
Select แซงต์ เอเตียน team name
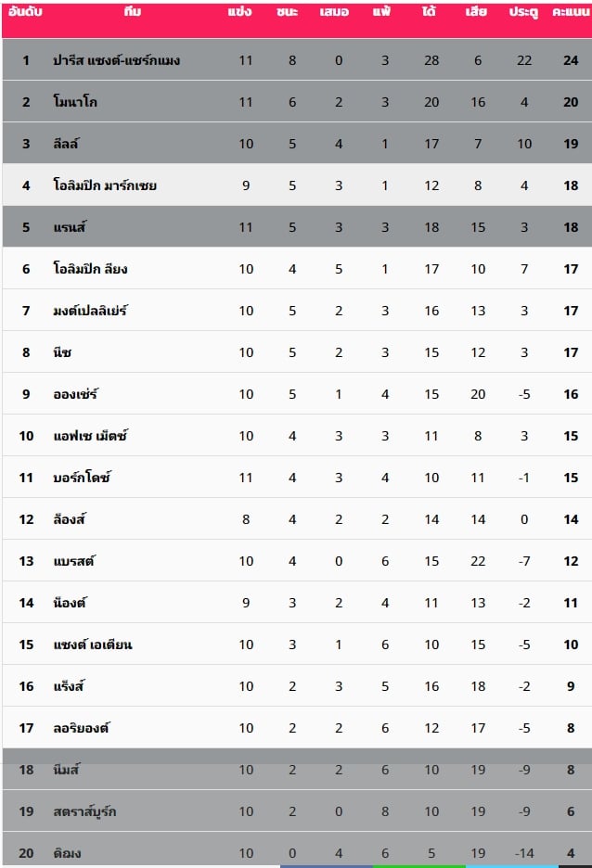93,645
